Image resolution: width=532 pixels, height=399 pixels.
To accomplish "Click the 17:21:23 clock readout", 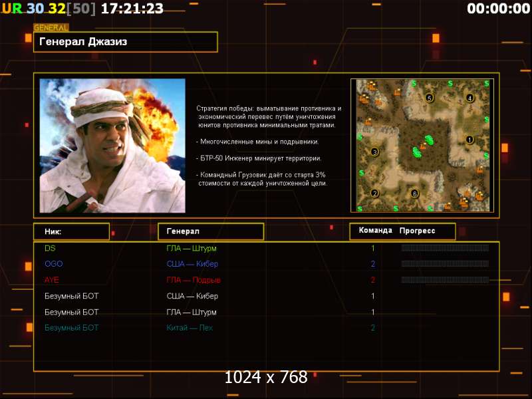I will (x=132, y=9).
